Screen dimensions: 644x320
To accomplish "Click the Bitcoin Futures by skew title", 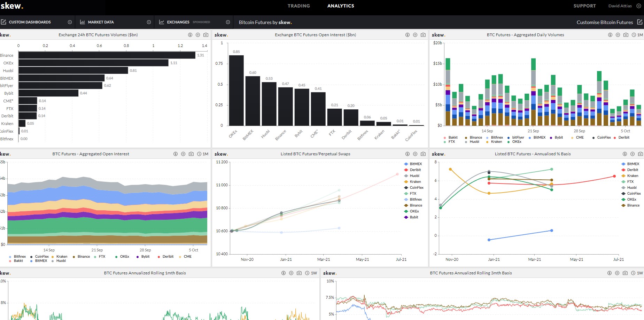I will point(265,22).
